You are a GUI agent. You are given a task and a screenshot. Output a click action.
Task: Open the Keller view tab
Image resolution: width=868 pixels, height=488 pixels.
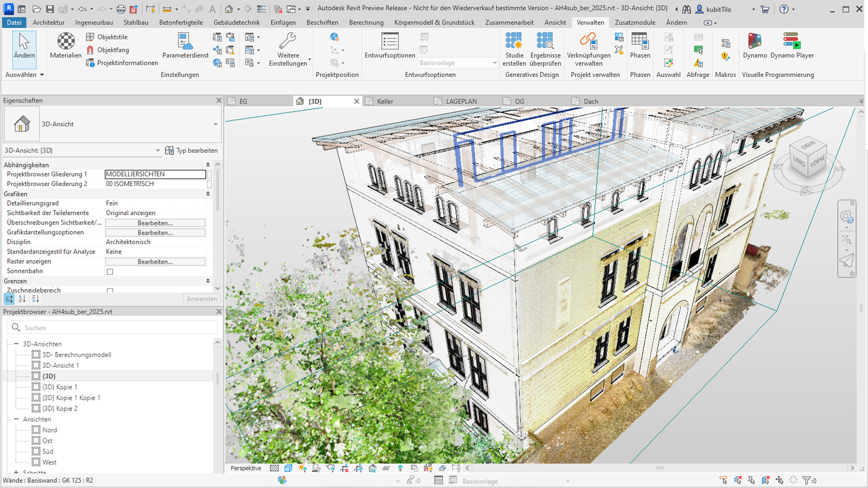pos(385,101)
